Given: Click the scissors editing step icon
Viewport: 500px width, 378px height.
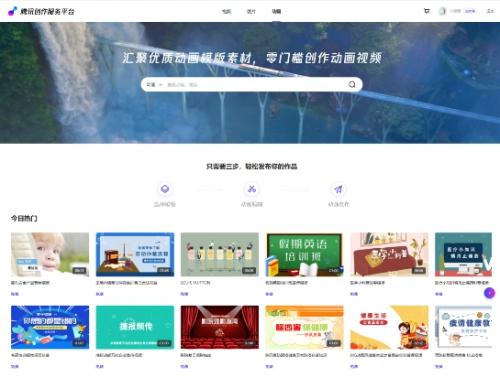Looking at the screenshot, I should click(x=252, y=189).
